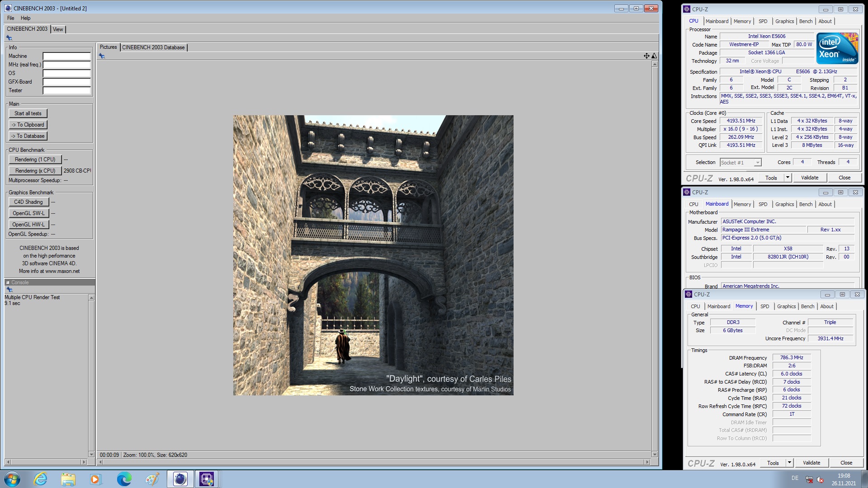Click Start all tests button
The image size is (868, 488).
pyautogui.click(x=28, y=113)
